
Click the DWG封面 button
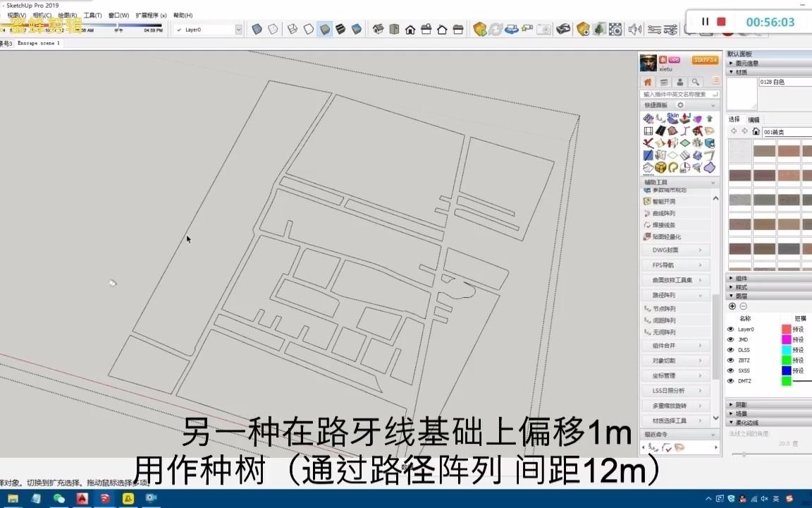(668, 250)
